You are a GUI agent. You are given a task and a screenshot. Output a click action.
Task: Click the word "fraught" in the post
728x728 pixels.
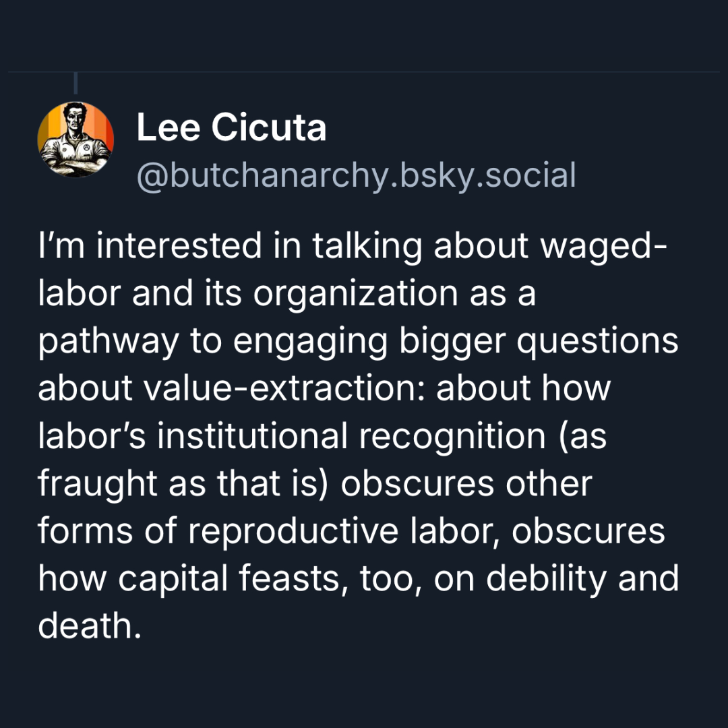[x=101, y=484]
